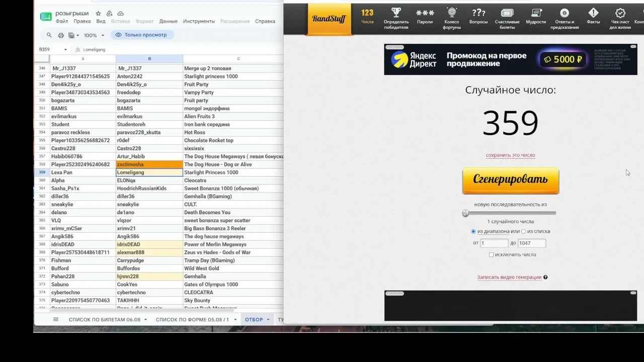Tick the исключить числа checkbox
The image size is (644, 362).
(492, 254)
